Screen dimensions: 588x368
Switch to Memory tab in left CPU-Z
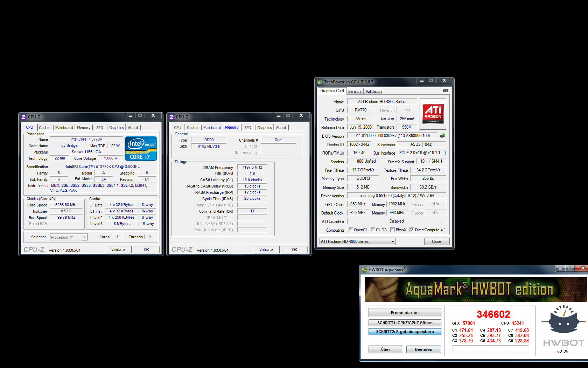click(x=84, y=128)
